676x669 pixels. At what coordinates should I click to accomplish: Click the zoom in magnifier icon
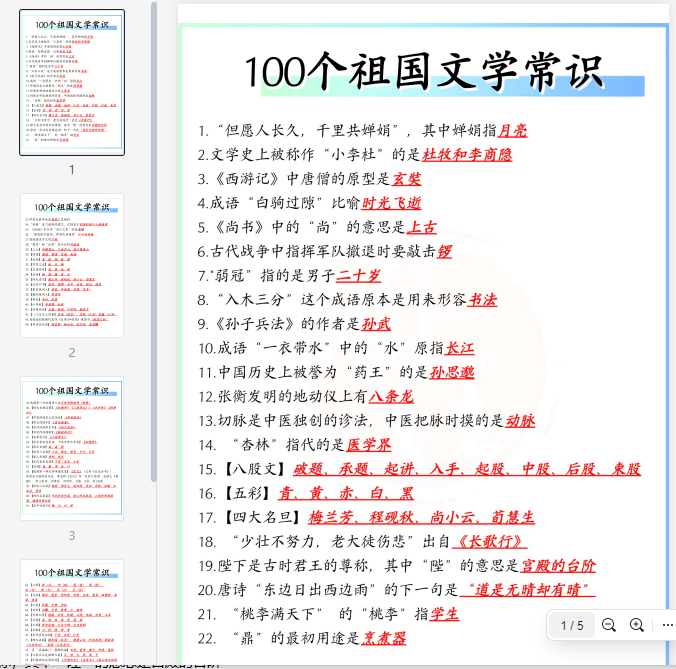coord(637,625)
